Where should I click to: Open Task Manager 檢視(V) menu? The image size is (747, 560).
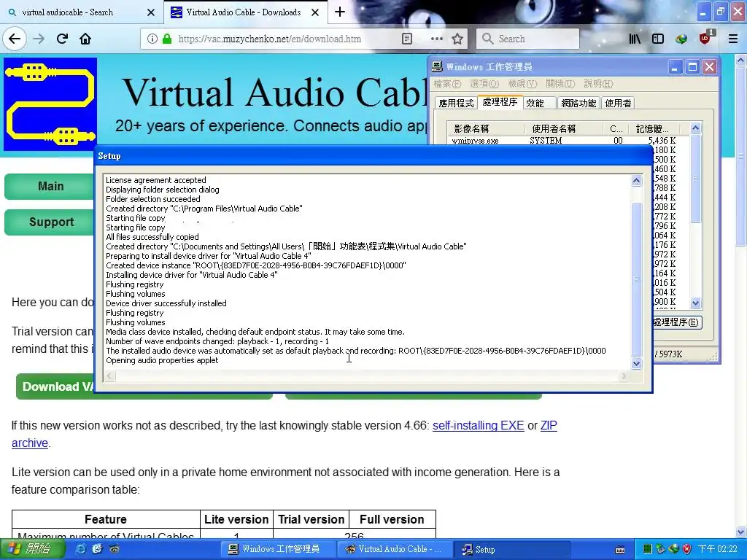click(522, 84)
